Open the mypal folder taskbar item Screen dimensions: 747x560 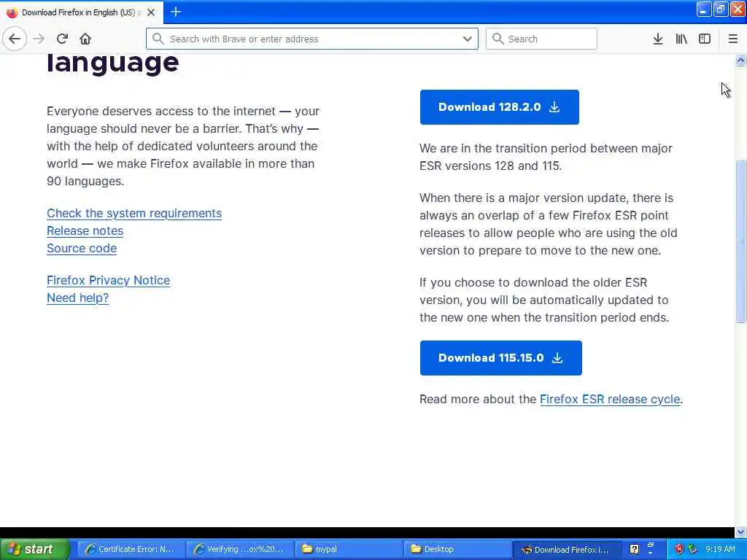click(x=347, y=549)
